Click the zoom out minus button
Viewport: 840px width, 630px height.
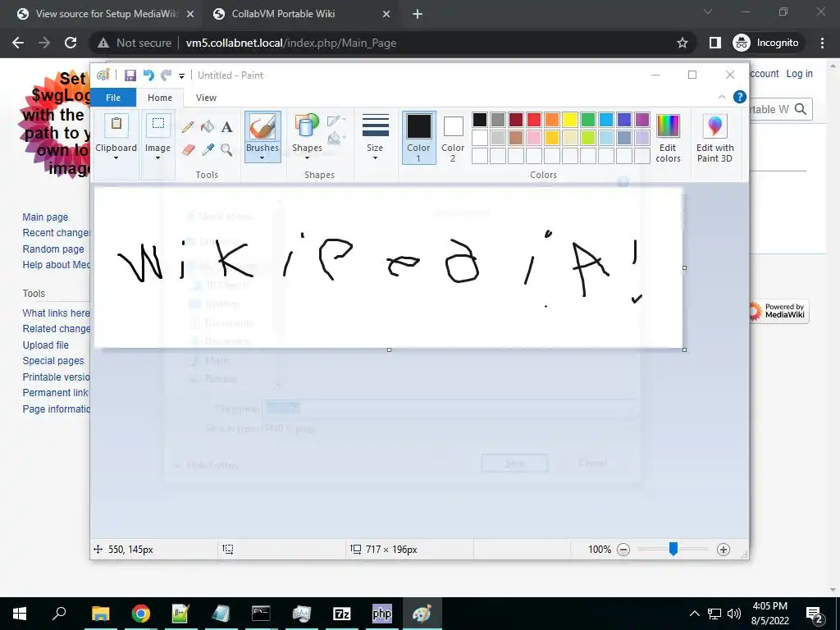click(x=623, y=549)
